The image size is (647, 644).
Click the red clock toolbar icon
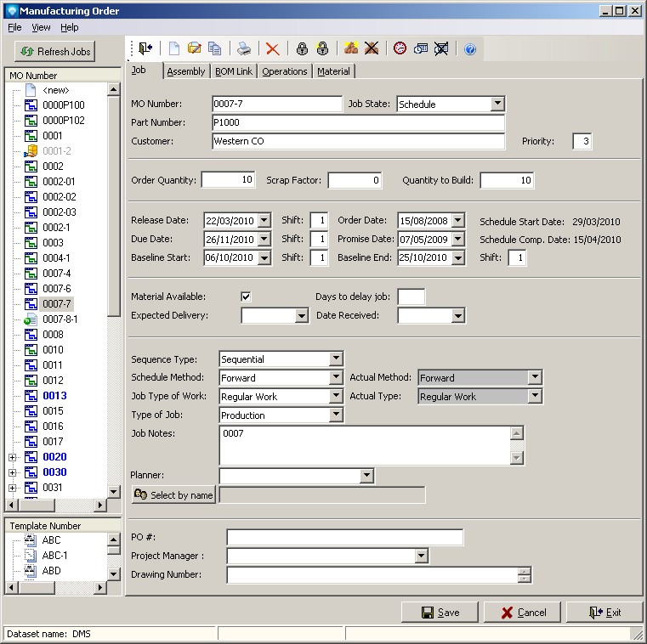(x=399, y=49)
